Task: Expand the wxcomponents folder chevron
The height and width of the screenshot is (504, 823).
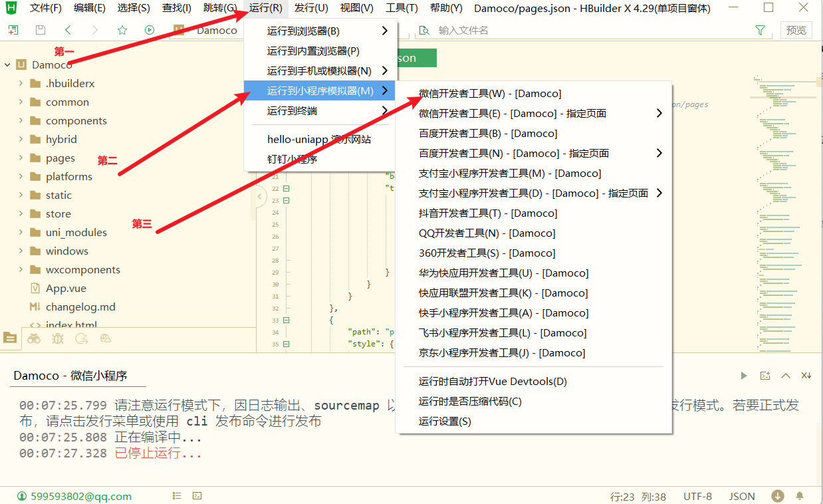Action: click(x=21, y=270)
